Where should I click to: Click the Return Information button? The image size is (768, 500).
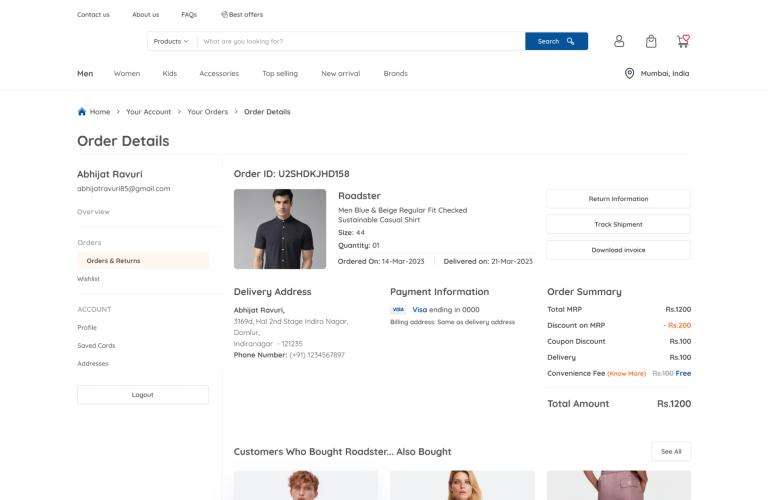(x=618, y=199)
